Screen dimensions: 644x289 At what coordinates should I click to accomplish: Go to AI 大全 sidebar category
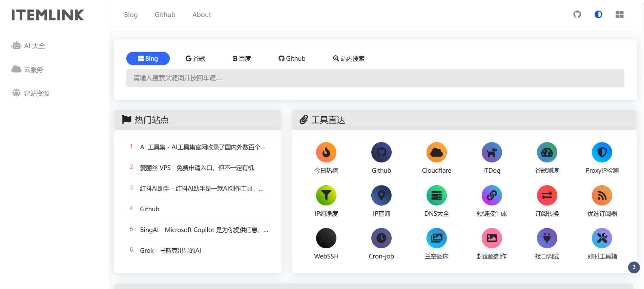pos(34,46)
